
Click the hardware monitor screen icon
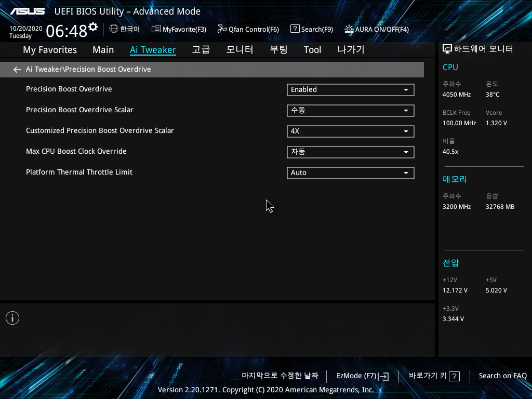(x=447, y=49)
